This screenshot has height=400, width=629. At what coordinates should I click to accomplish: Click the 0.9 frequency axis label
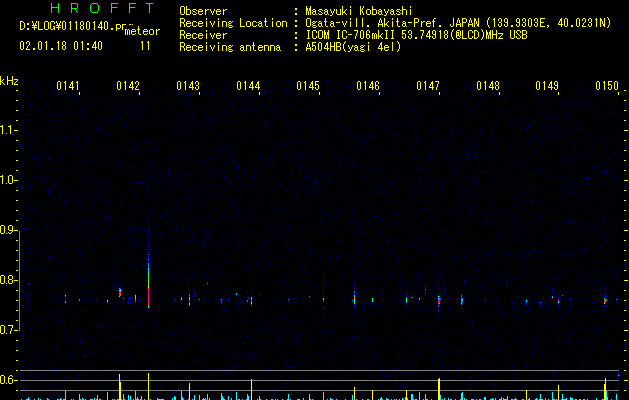pos(8,230)
